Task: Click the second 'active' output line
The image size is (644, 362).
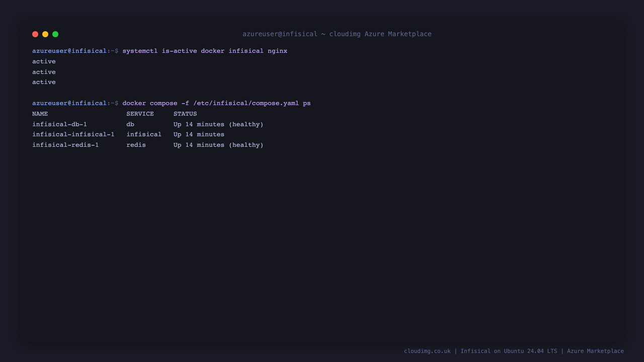Action: click(x=44, y=72)
